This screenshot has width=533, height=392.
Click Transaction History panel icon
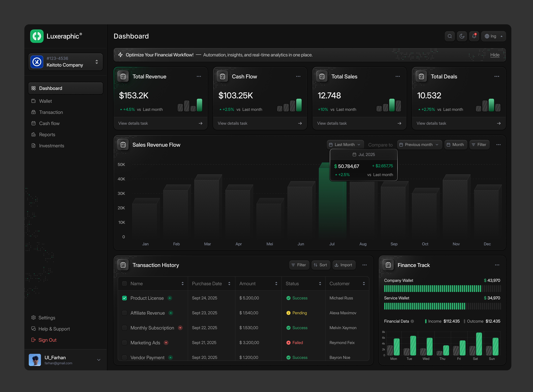tap(123, 265)
